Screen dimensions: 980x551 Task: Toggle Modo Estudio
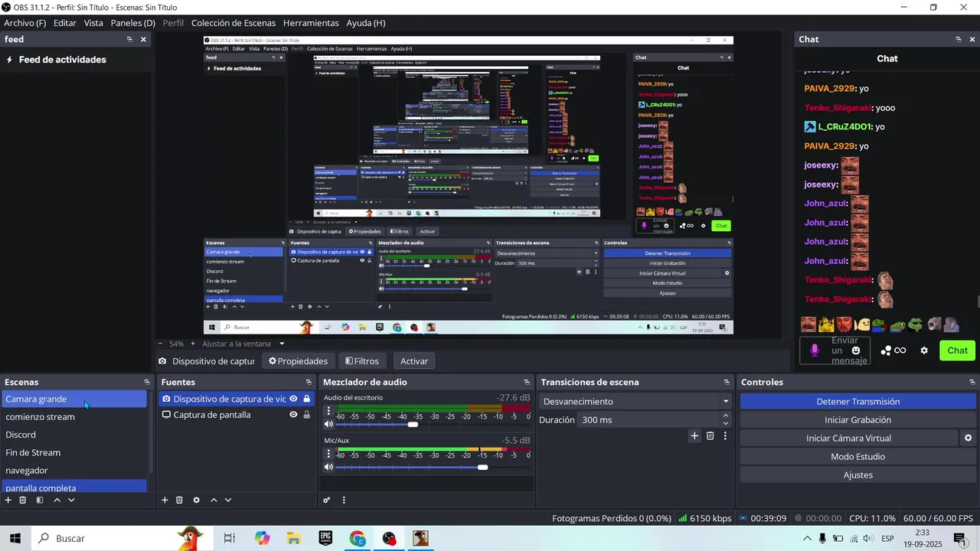pyautogui.click(x=857, y=457)
